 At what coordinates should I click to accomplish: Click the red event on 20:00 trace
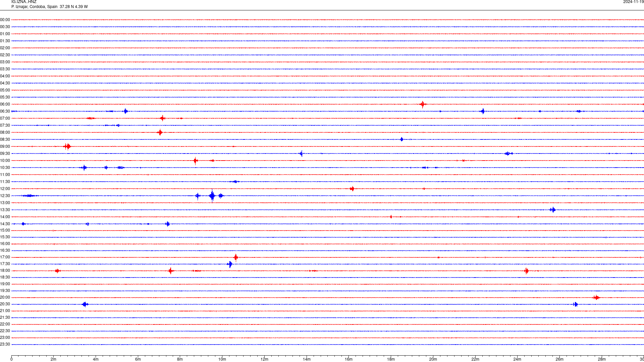click(596, 297)
